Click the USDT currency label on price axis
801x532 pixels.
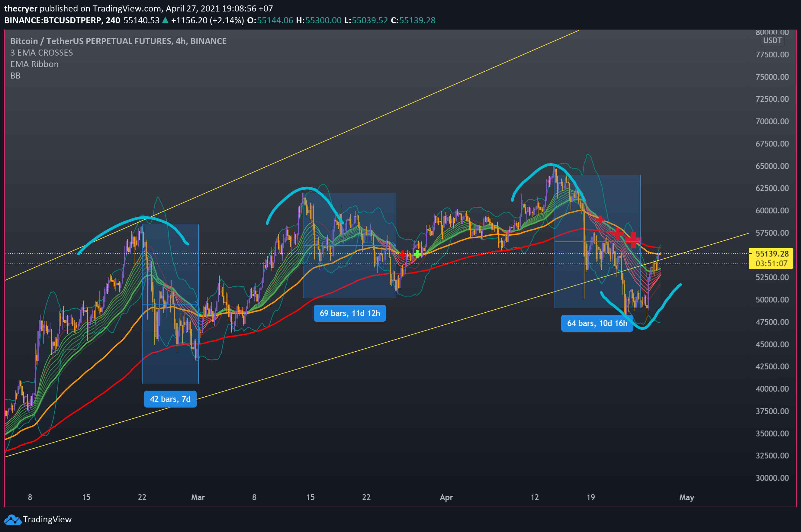pyautogui.click(x=772, y=41)
